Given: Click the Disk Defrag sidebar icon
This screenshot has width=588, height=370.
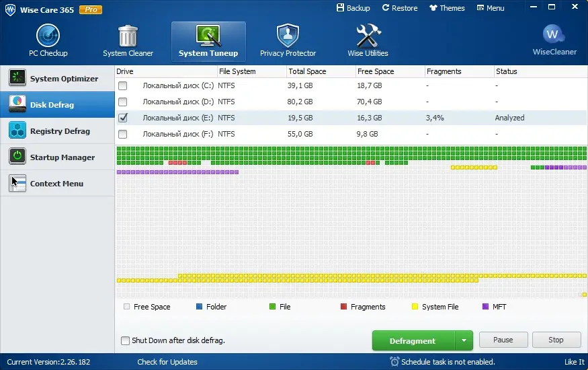Looking at the screenshot, I should click(x=17, y=104).
